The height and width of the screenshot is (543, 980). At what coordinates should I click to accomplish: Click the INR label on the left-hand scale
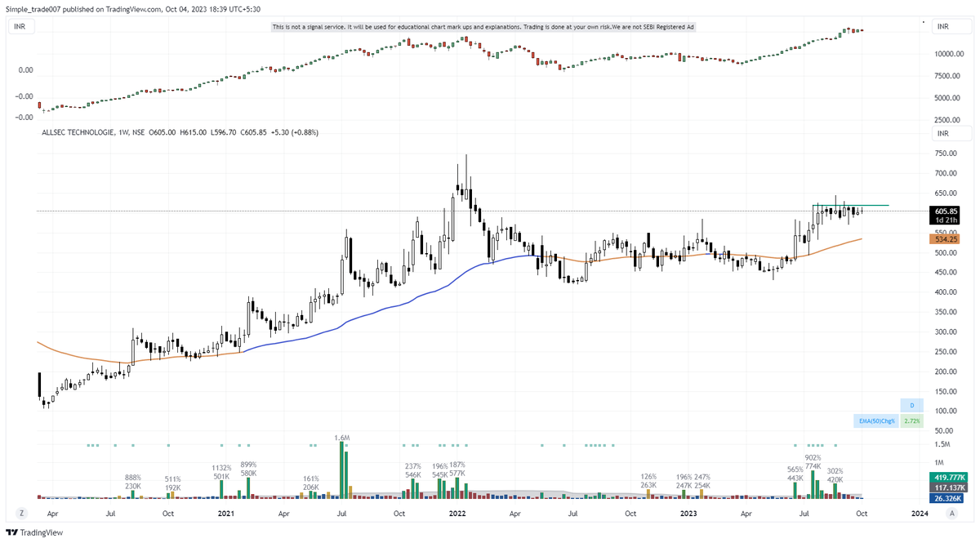22,27
